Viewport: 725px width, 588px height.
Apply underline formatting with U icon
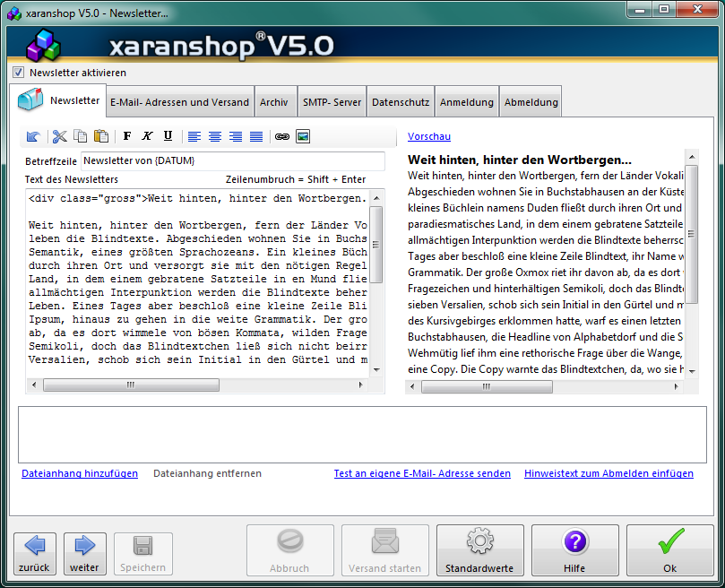(168, 135)
